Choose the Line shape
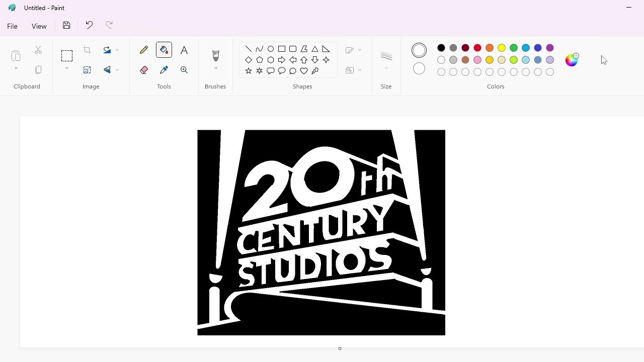 [249, 49]
